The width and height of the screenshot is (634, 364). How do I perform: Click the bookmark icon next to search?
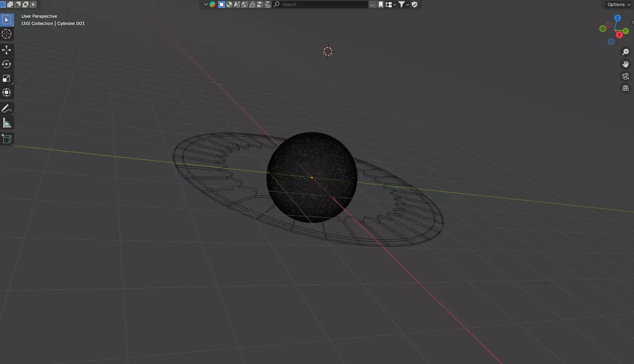381,4
